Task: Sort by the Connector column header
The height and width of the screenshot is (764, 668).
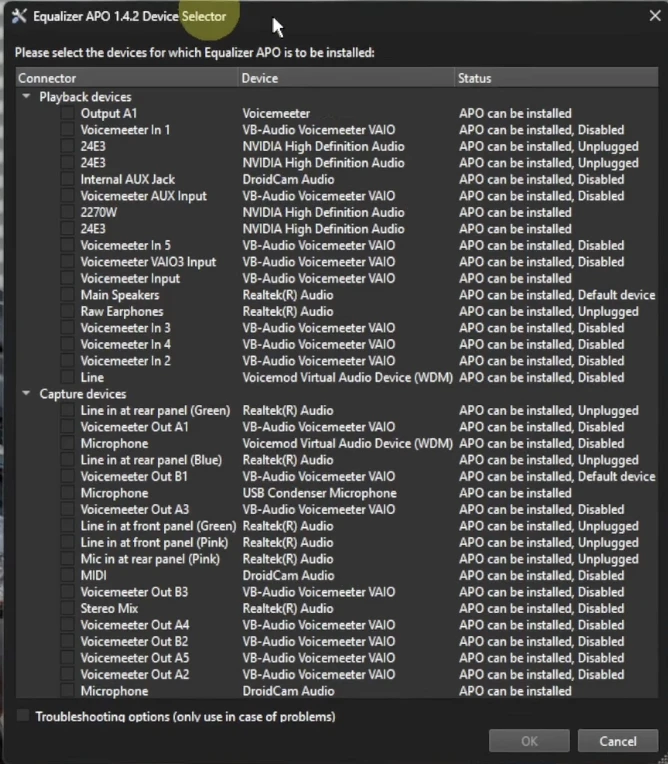Action: (127, 78)
